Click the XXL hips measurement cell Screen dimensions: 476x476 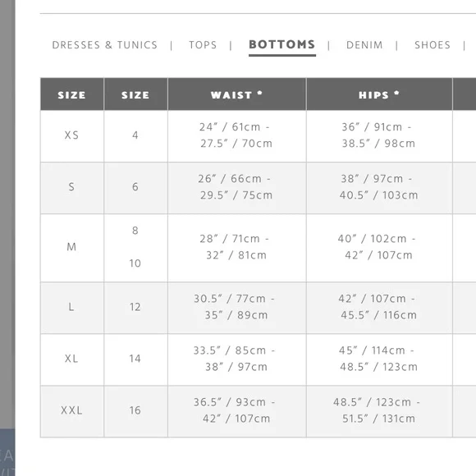(x=379, y=411)
